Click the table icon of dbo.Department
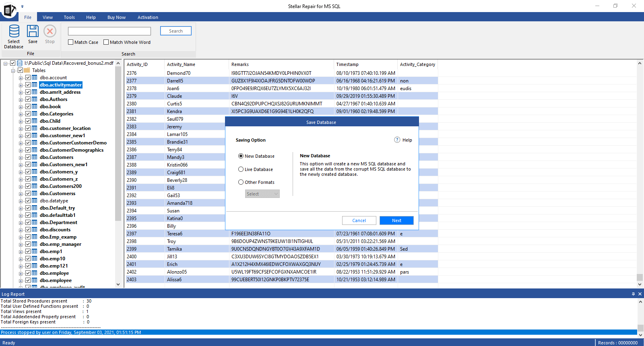The height and width of the screenshot is (346, 644). (35, 222)
